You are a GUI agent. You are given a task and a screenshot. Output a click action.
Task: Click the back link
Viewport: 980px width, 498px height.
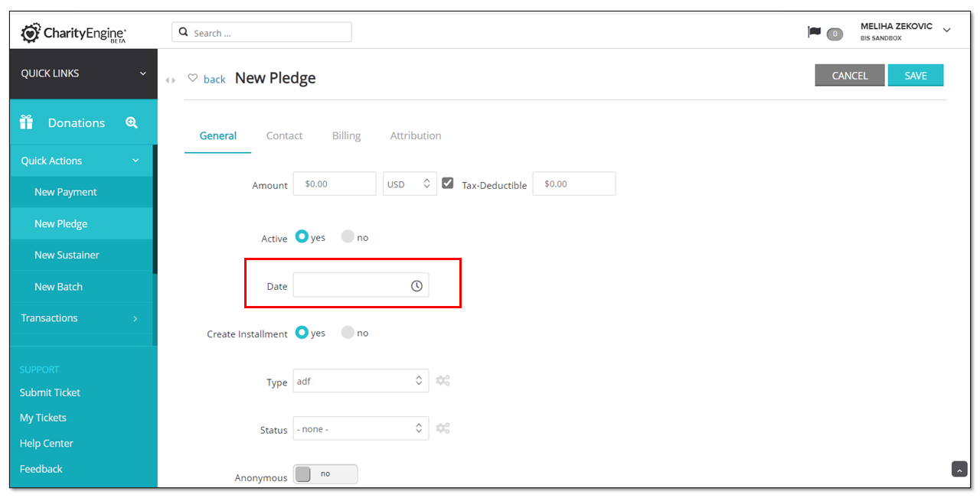click(x=214, y=79)
